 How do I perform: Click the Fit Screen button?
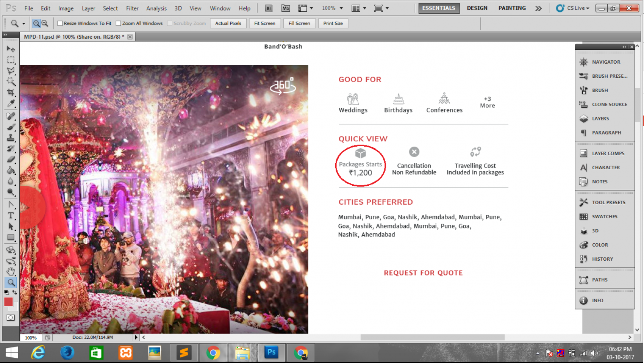click(x=264, y=23)
